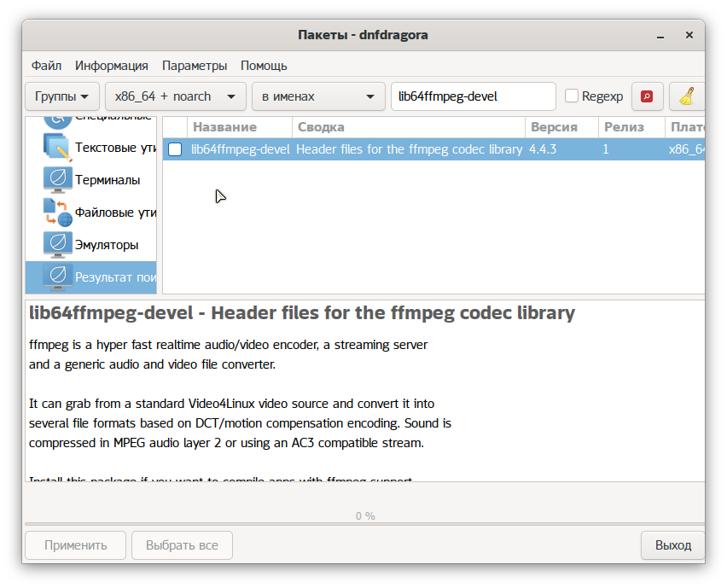Click the Файловые утилиты group icon
The width and height of the screenshot is (727, 588).
pyautogui.click(x=57, y=212)
